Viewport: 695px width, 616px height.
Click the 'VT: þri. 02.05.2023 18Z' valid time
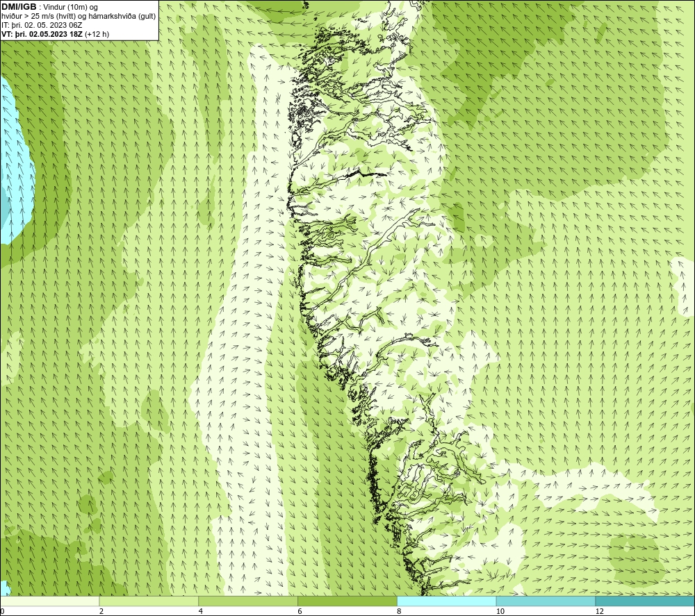click(42, 34)
